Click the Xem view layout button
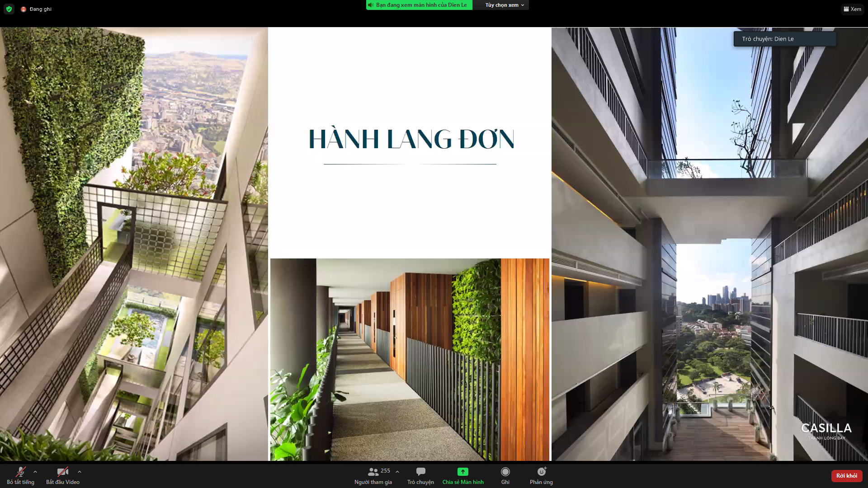Viewport: 868px width, 488px height. (x=852, y=9)
